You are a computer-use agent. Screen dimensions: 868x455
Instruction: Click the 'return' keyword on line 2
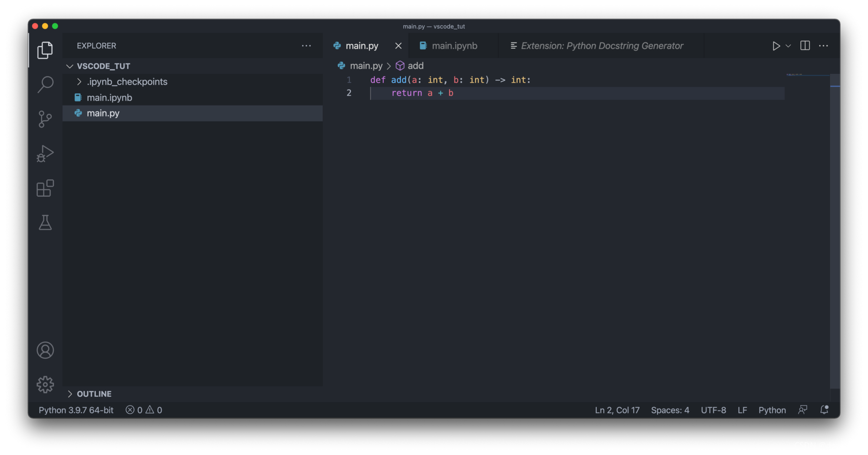(x=407, y=93)
